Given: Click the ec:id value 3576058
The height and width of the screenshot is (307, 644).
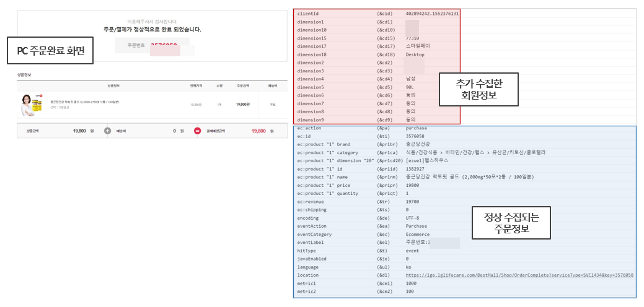Looking at the screenshot, I should pos(417,136).
